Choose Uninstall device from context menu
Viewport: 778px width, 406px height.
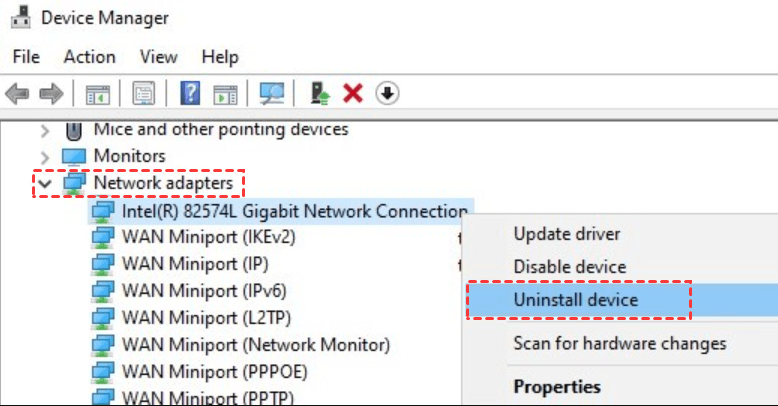click(575, 299)
